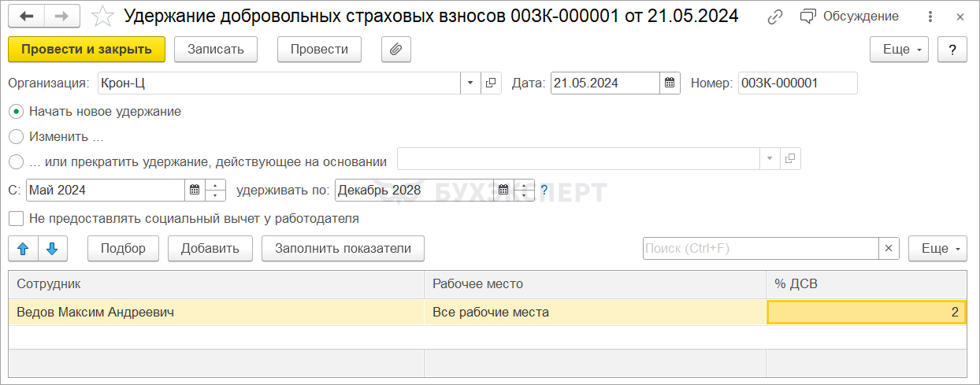
Task: Open calendar picker for the Date field
Action: 670,83
